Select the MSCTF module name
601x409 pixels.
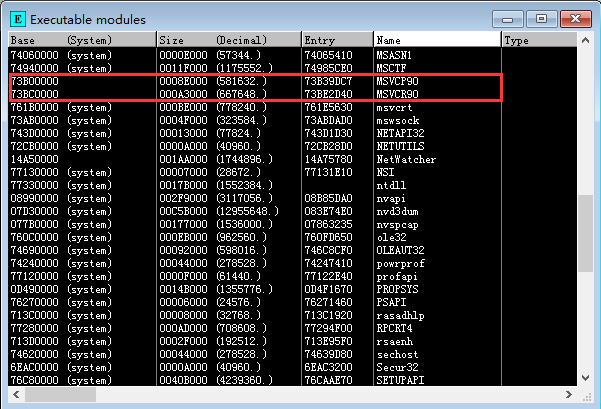391,68
